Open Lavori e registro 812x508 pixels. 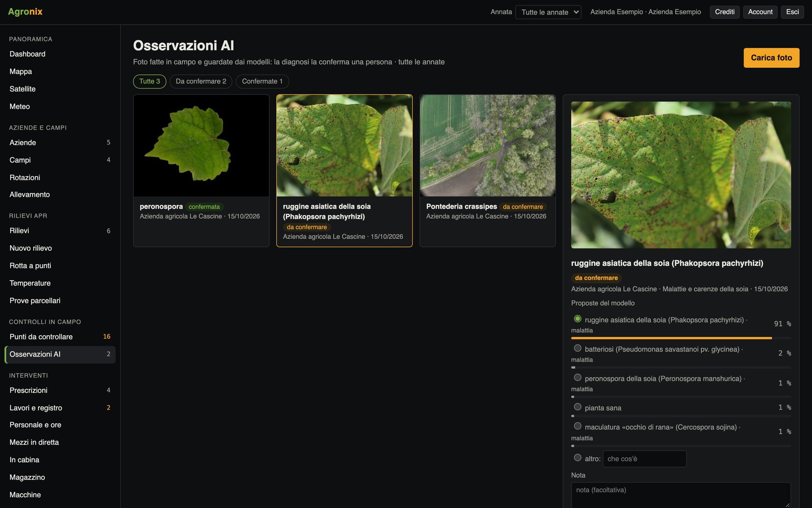click(60, 408)
